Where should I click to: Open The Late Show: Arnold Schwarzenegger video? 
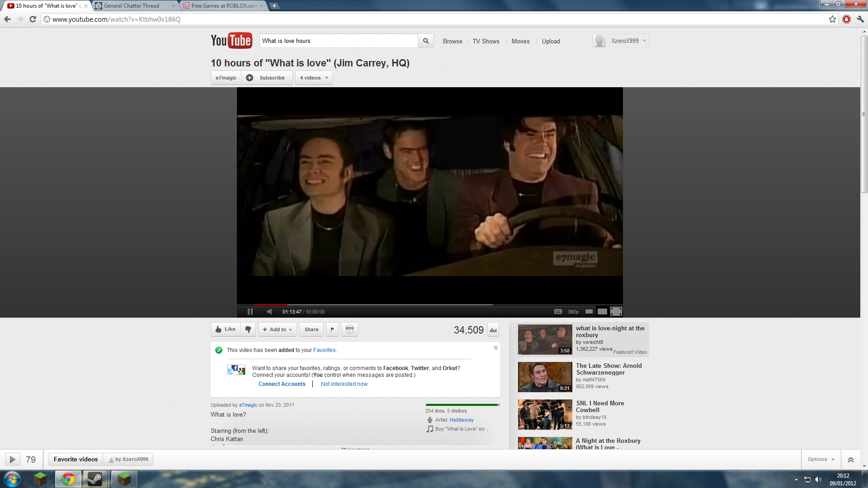609,369
